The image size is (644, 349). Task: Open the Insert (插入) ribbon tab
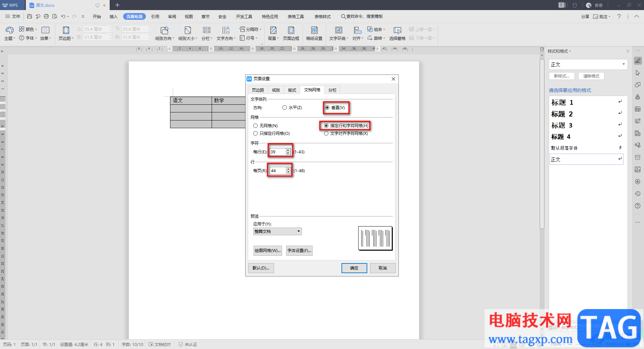click(x=114, y=16)
